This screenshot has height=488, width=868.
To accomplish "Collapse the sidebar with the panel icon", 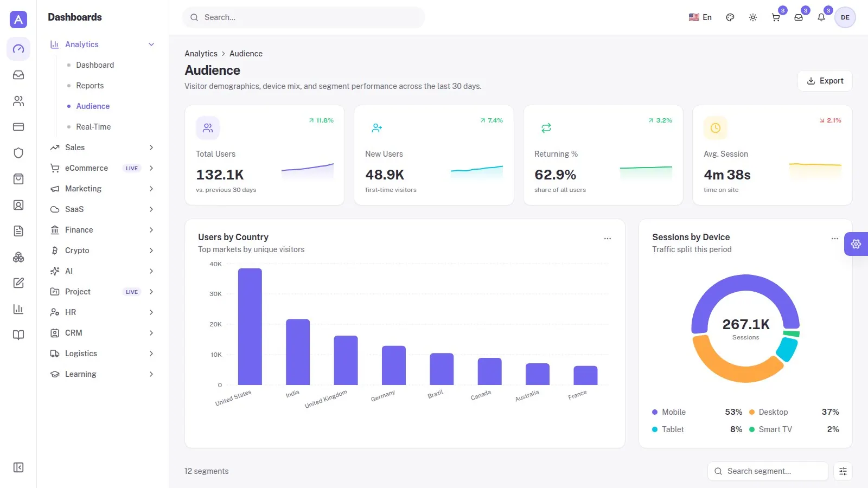I will (x=18, y=467).
